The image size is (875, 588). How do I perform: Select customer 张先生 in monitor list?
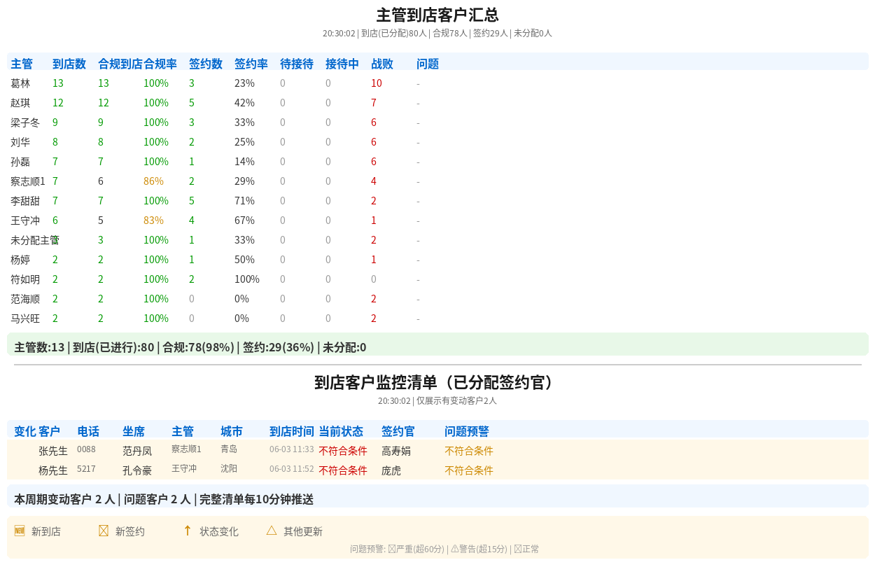coord(53,451)
